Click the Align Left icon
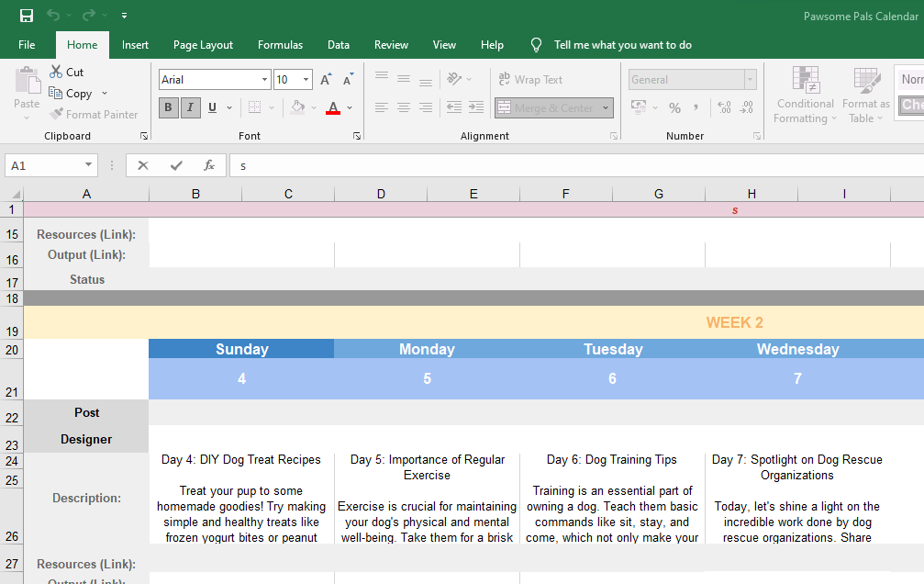The height and width of the screenshot is (584, 924). (382, 107)
